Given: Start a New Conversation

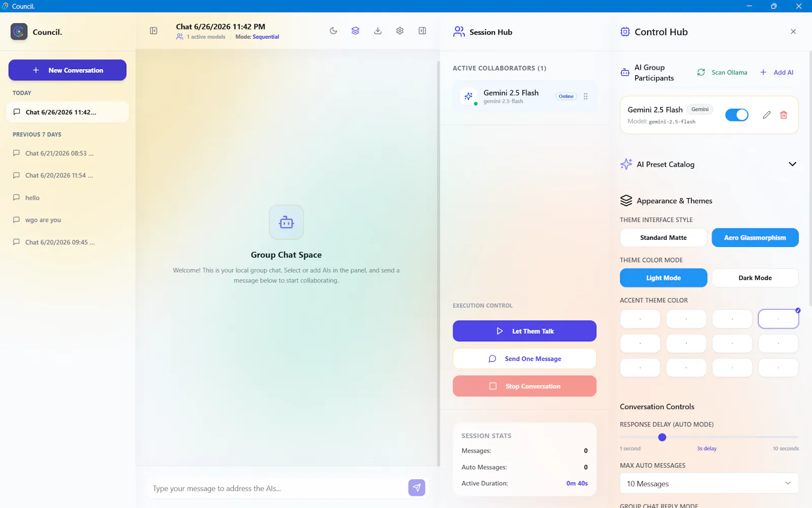Looking at the screenshot, I should 67,70.
